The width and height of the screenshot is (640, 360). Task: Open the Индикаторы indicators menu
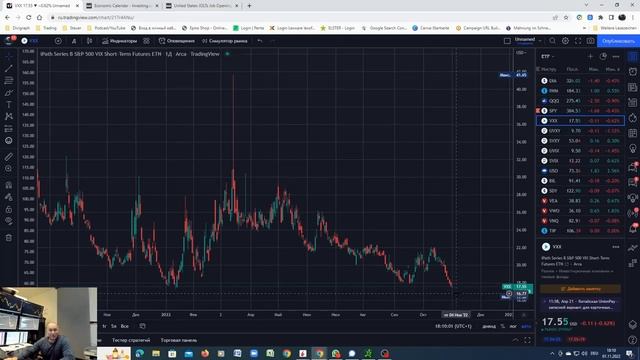coord(120,41)
